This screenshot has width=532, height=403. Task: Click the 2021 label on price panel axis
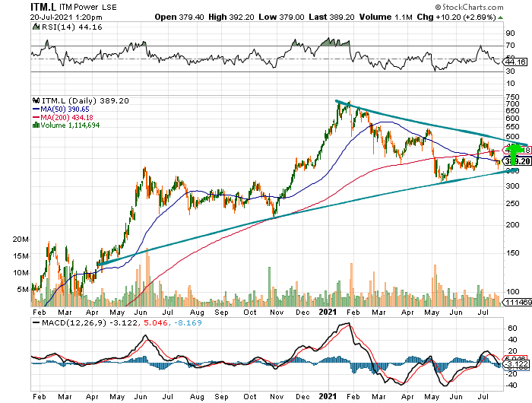point(328,312)
